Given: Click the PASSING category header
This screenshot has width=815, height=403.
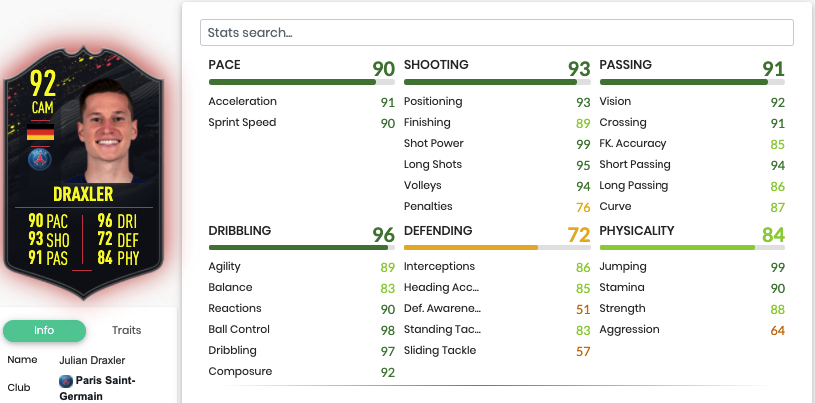Looking at the screenshot, I should tap(625, 65).
